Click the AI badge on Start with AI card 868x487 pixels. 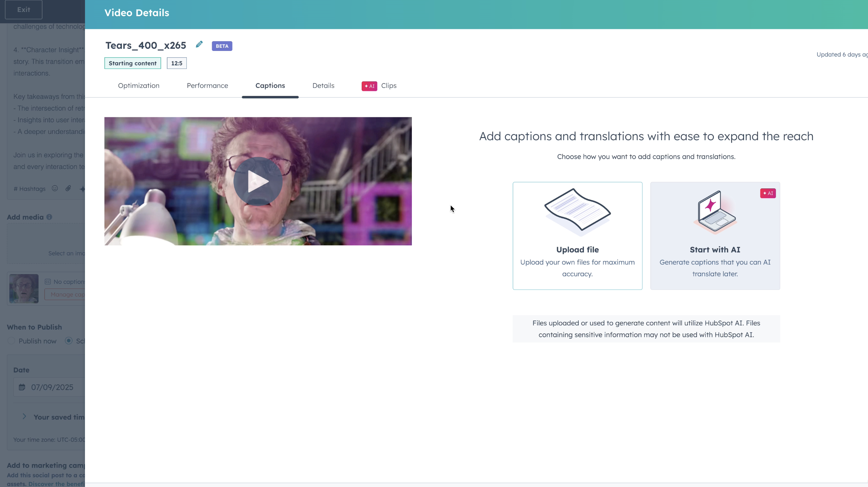pos(768,193)
